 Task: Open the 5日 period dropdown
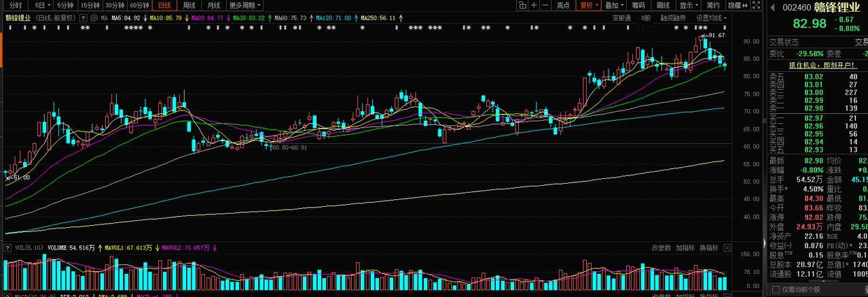[x=41, y=5]
